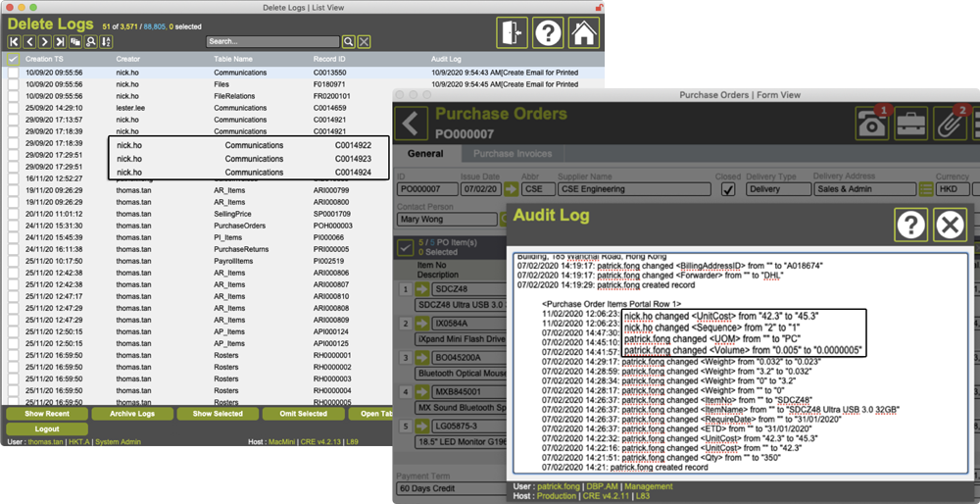Close the Audit Log panel
Viewport: 980px width, 504px height.
click(948, 226)
